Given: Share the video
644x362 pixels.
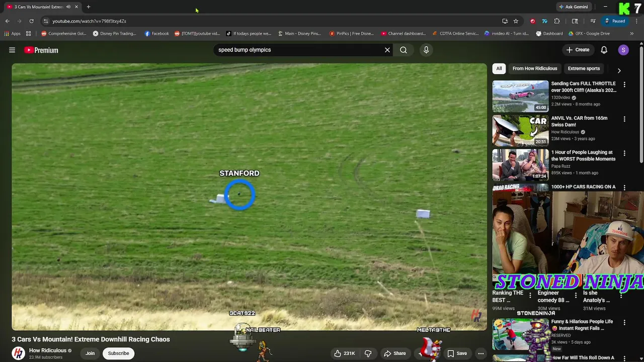Looking at the screenshot, I should pyautogui.click(x=394, y=353).
